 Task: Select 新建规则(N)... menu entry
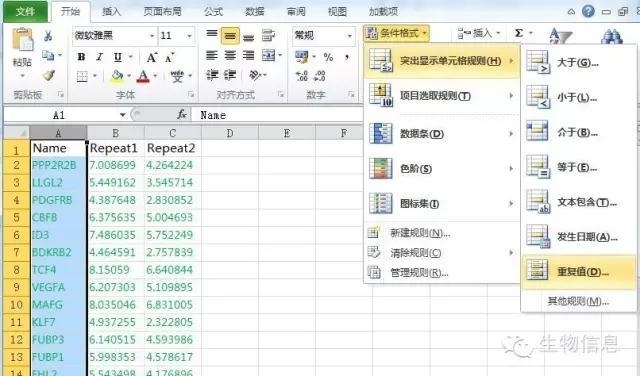(x=442, y=233)
